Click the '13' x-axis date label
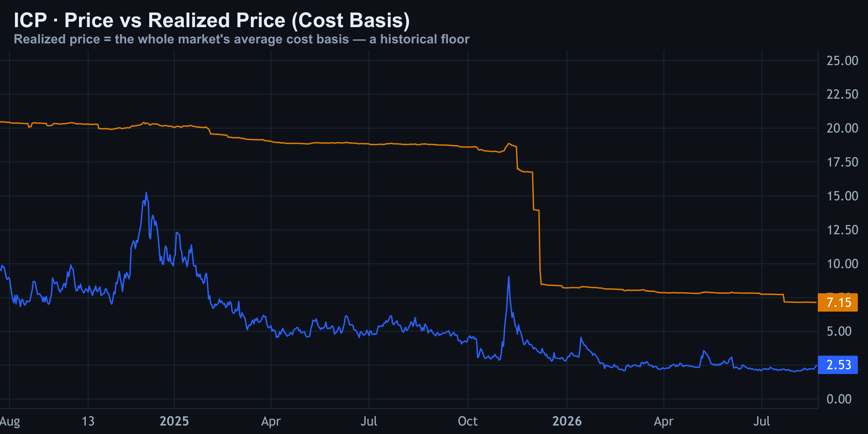This screenshot has width=868, height=434. coord(88,421)
